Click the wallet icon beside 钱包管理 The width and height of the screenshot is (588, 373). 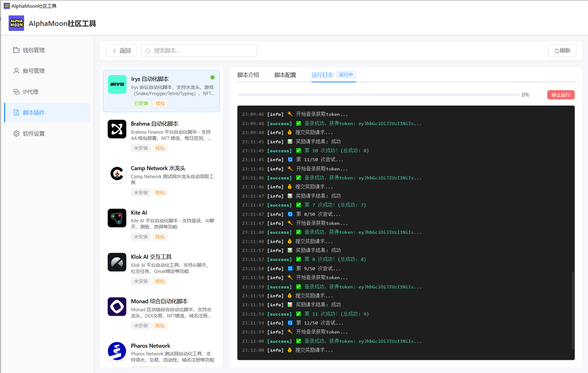(17, 50)
